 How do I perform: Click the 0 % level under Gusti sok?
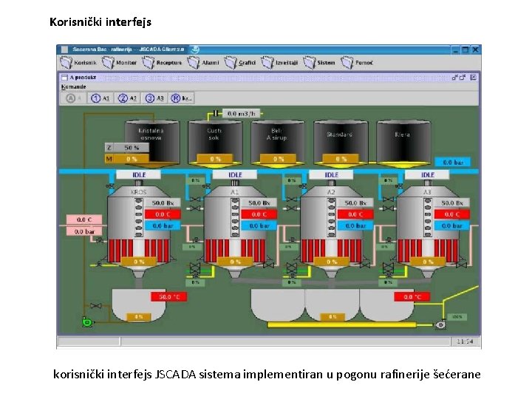215,159
